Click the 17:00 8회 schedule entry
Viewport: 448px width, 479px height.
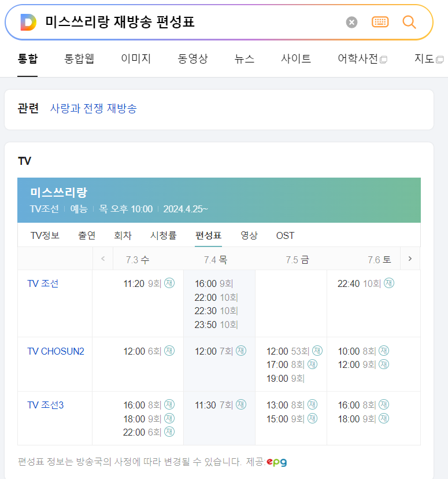[x=286, y=365]
